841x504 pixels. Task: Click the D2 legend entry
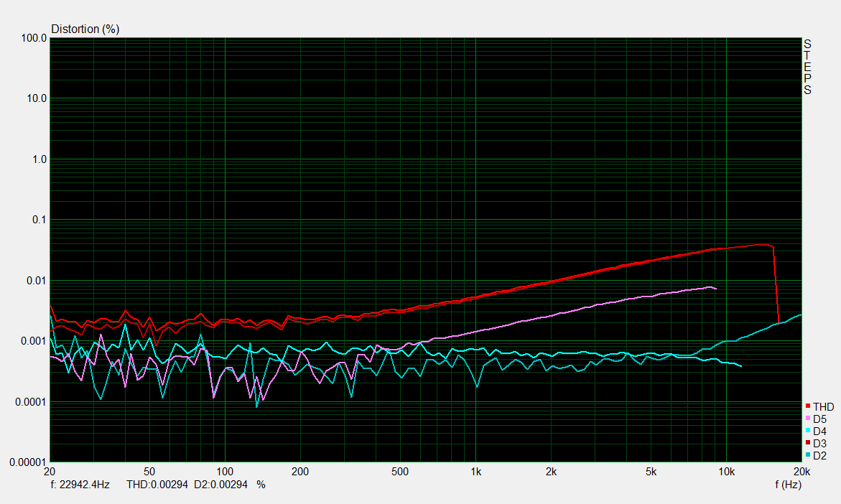(x=816, y=456)
